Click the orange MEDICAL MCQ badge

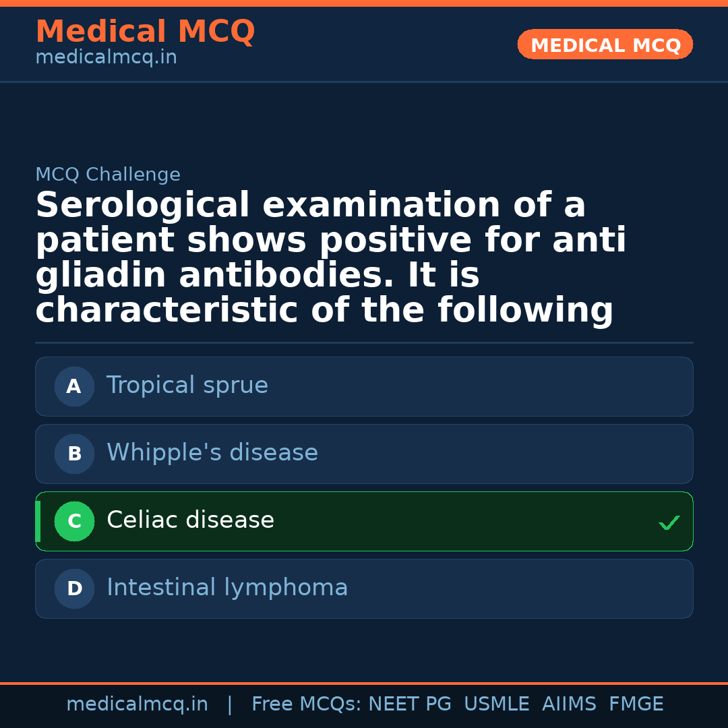pyautogui.click(x=605, y=45)
